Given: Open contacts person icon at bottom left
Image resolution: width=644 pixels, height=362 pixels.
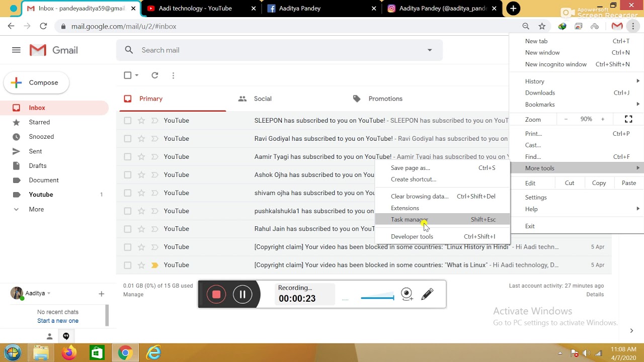Looking at the screenshot, I should pos(49,336).
